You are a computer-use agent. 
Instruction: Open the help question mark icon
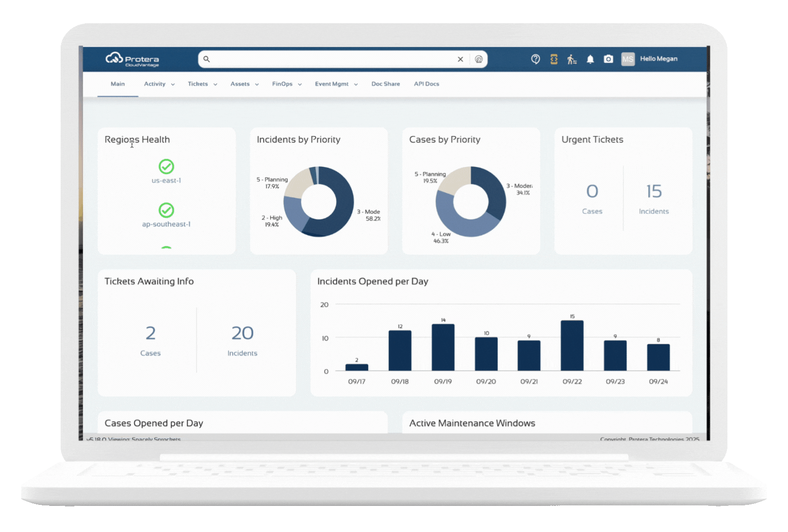[535, 59]
